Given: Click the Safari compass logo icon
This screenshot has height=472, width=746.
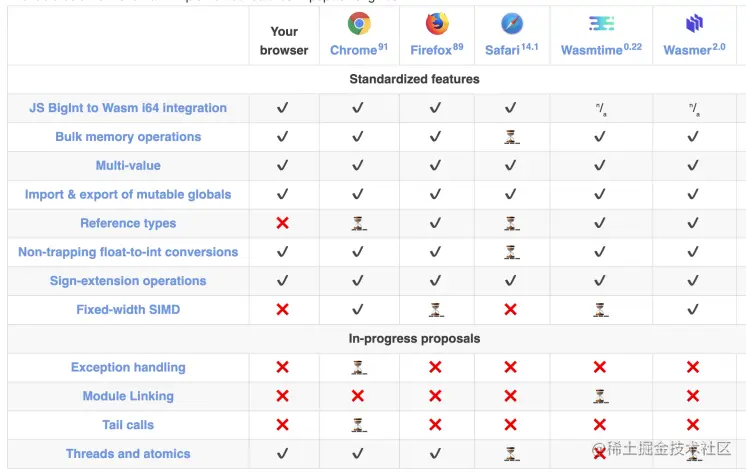Looking at the screenshot, I should [x=512, y=23].
